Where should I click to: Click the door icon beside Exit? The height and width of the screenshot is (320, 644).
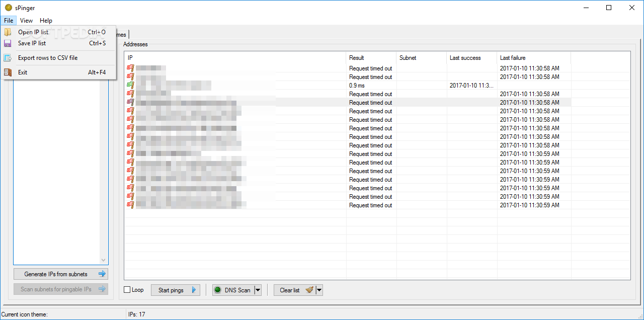[8, 72]
